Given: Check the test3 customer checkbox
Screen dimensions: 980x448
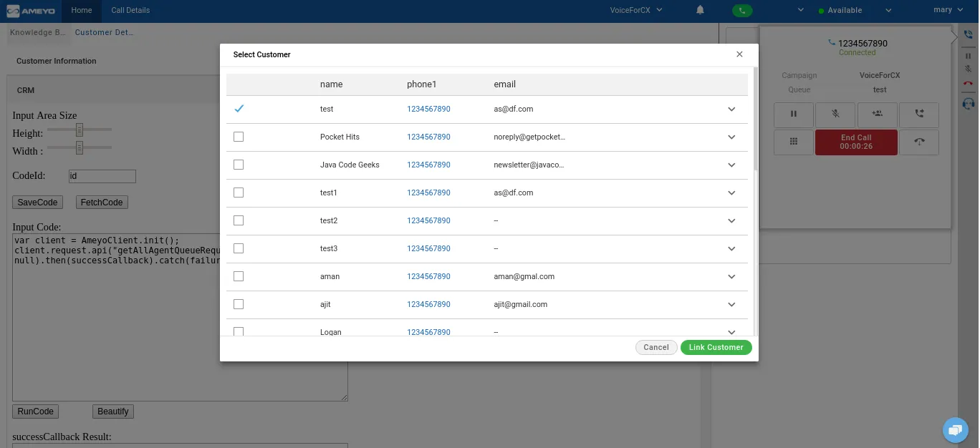Looking at the screenshot, I should (x=239, y=248).
